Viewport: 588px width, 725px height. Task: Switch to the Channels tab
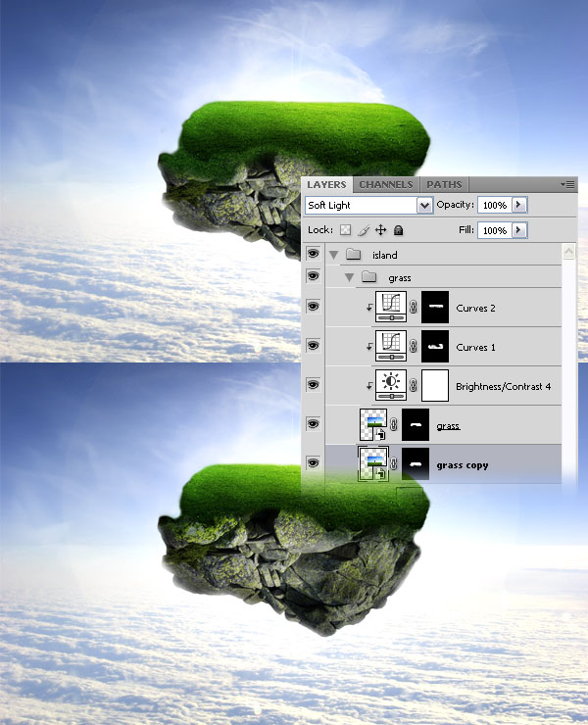[386, 184]
